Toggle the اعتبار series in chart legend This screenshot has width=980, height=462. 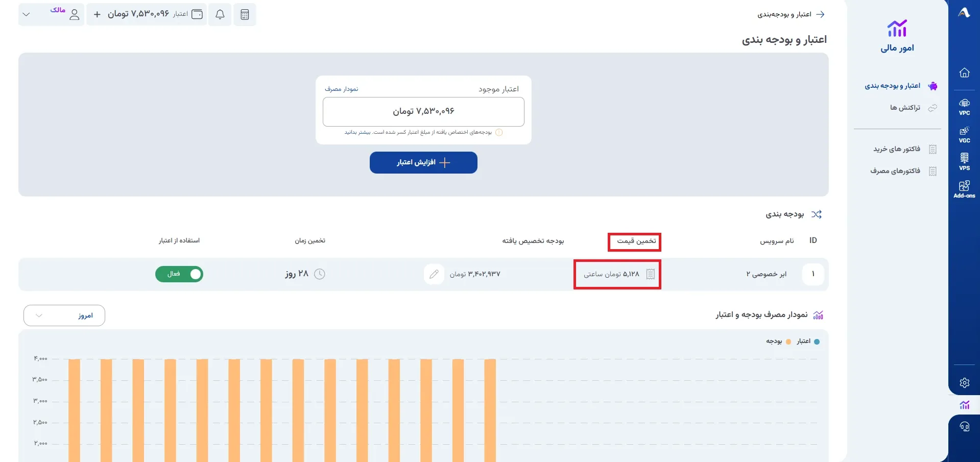(x=808, y=342)
